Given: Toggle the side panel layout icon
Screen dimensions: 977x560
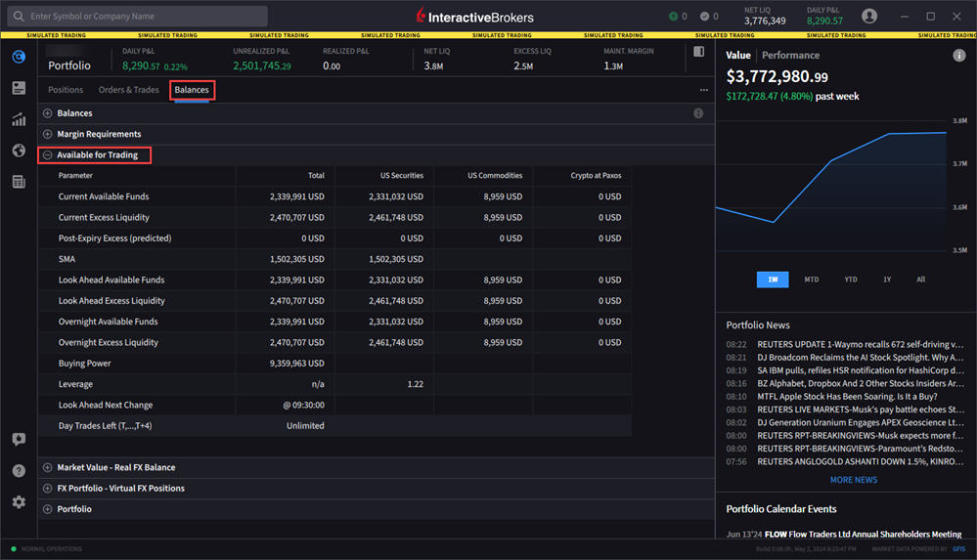Looking at the screenshot, I should (699, 52).
